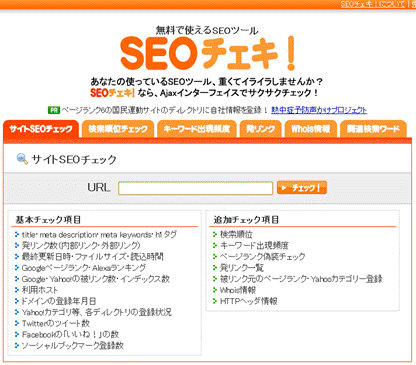Click 最終更新日時・ファイルサイズ・読込時間 item
The height and width of the screenshot is (365, 416).
click(x=92, y=257)
